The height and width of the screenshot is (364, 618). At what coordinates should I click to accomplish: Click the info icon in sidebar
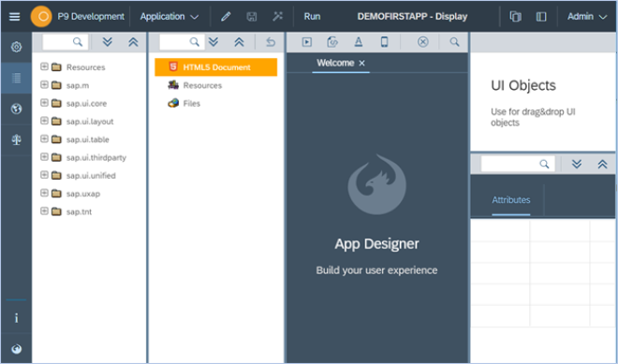(x=16, y=318)
